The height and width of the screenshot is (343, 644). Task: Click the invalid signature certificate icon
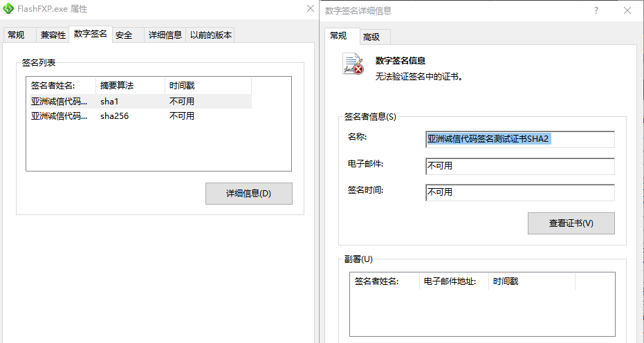pyautogui.click(x=353, y=64)
